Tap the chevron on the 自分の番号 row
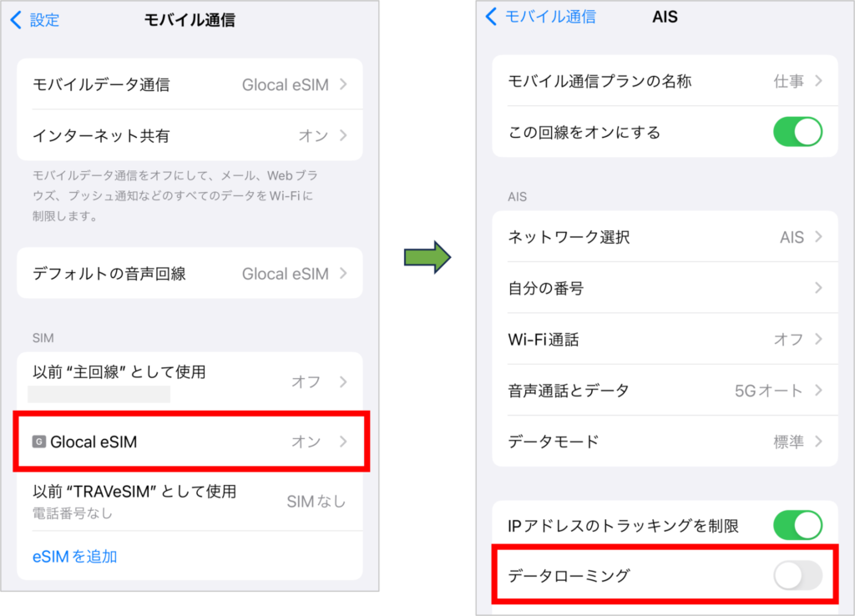This screenshot has width=855, height=616. (x=818, y=288)
